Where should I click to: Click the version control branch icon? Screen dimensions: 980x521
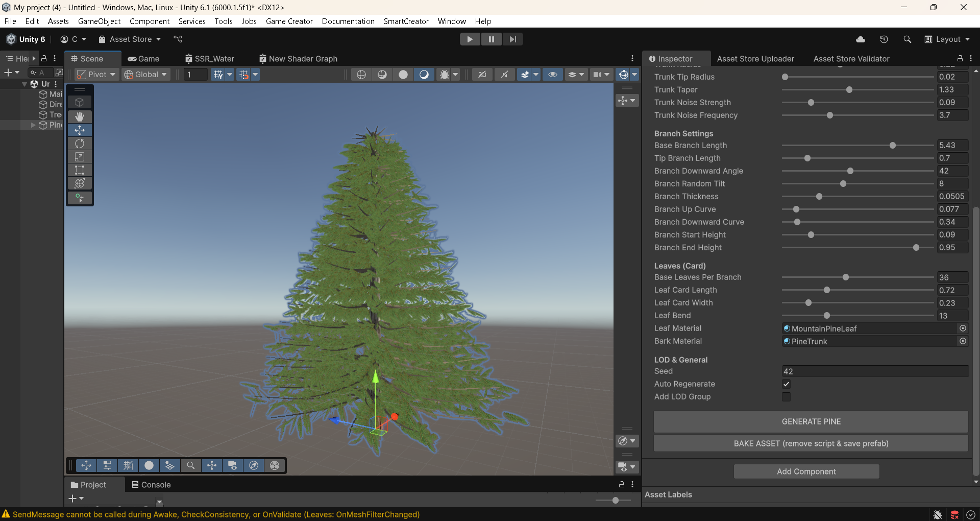click(x=178, y=39)
